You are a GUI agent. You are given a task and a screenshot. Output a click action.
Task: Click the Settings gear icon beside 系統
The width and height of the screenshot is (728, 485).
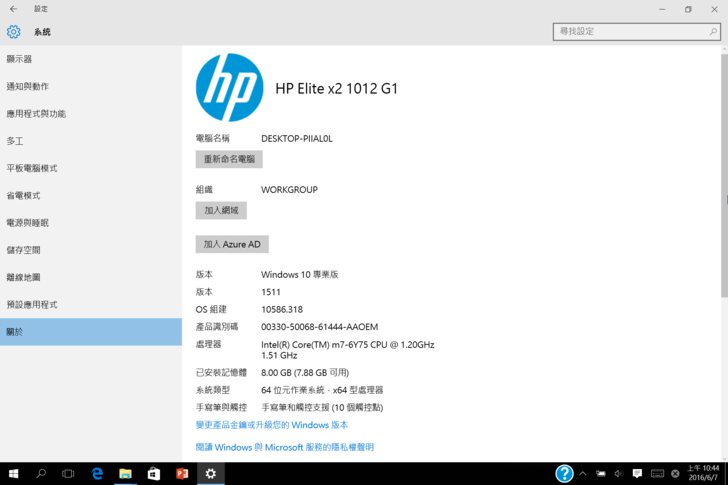pos(13,32)
